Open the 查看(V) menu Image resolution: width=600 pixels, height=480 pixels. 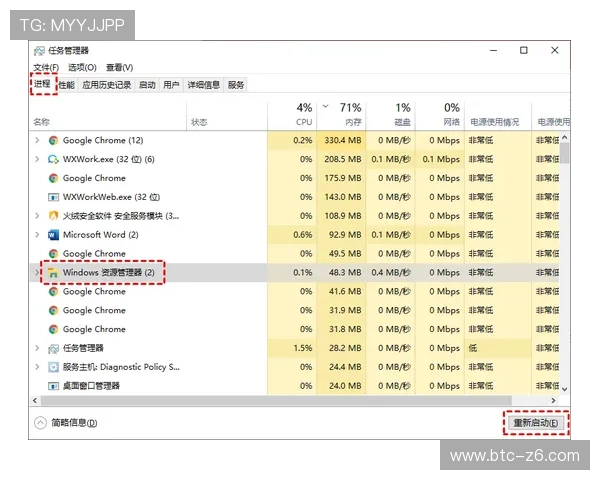pyautogui.click(x=119, y=68)
